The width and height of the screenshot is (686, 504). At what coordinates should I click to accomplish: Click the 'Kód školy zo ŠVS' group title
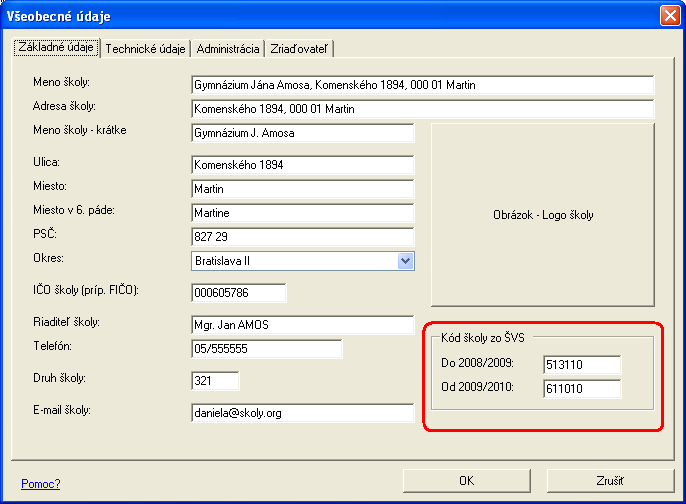pyautogui.click(x=483, y=337)
